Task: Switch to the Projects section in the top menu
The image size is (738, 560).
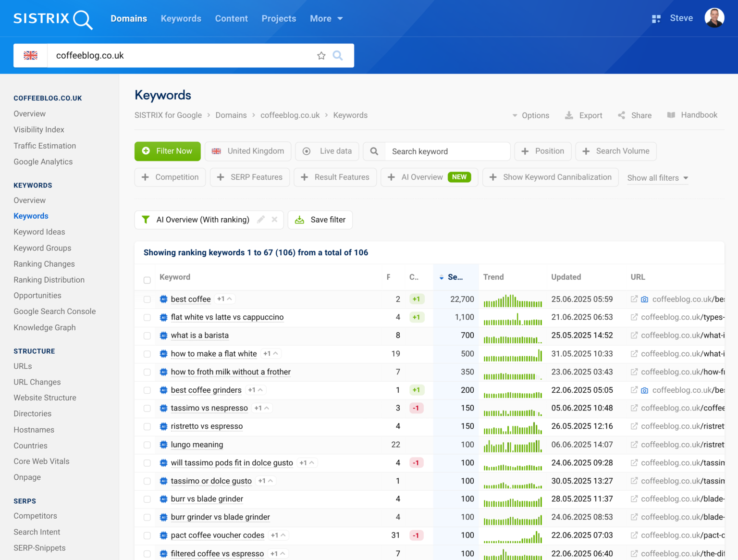Action: coord(279,18)
